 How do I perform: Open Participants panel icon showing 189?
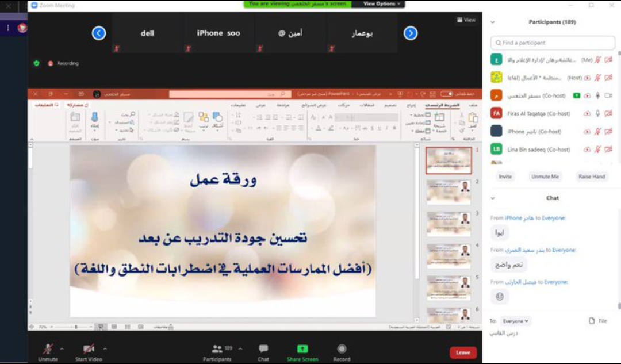[x=217, y=349]
